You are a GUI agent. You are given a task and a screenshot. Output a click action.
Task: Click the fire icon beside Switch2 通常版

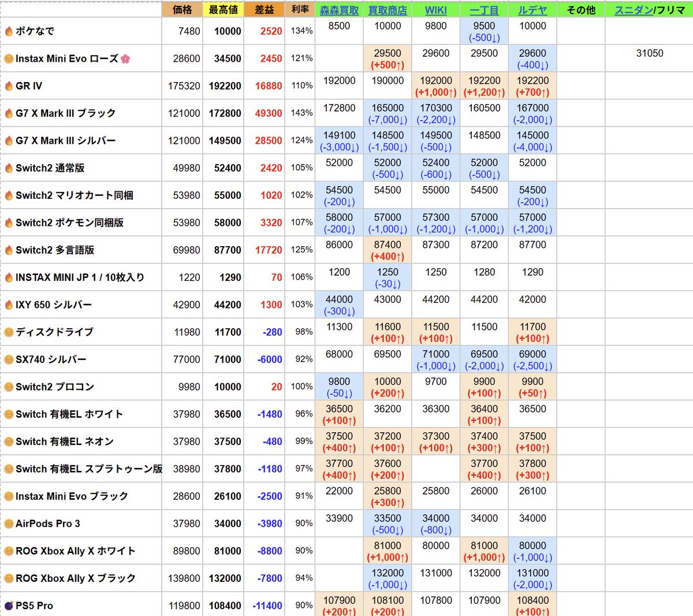pos(9,168)
